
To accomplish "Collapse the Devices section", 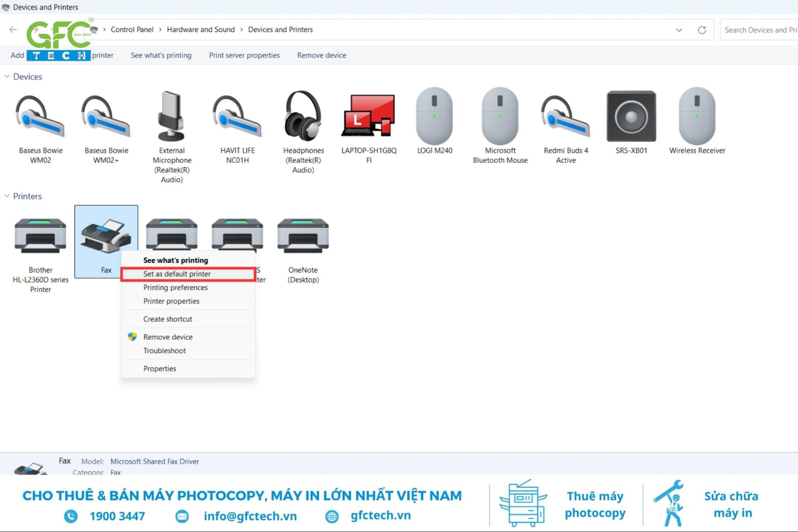I will pyautogui.click(x=7, y=76).
